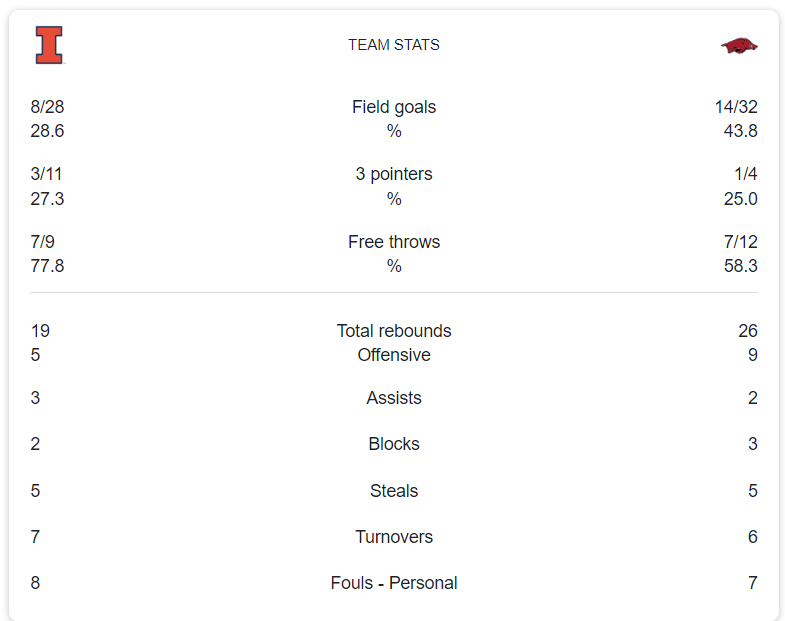Click the Fouls - Personal label

pos(394,583)
